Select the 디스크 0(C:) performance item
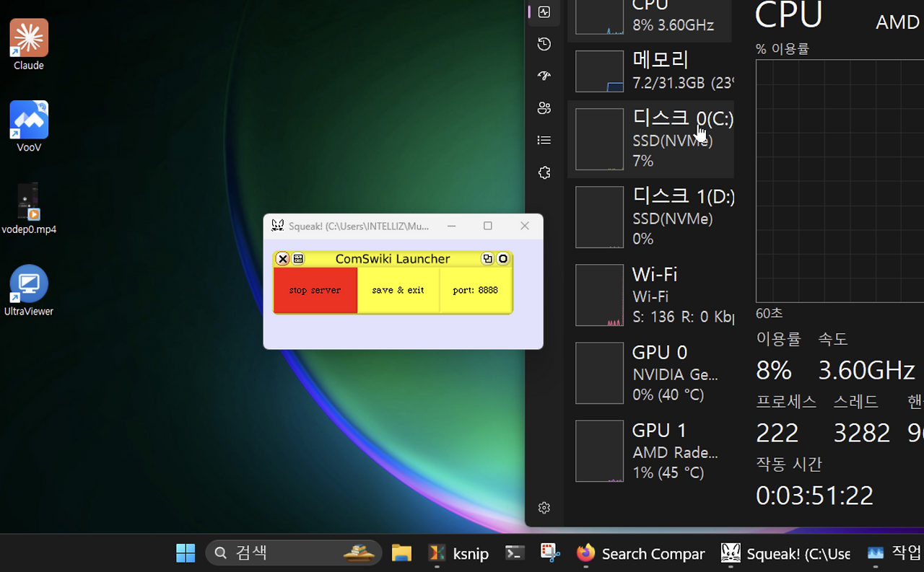 [x=650, y=139]
